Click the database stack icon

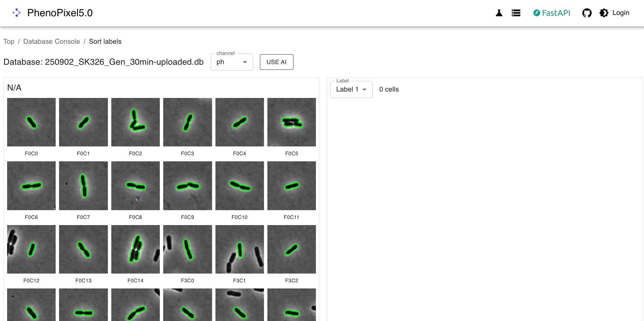pos(516,13)
